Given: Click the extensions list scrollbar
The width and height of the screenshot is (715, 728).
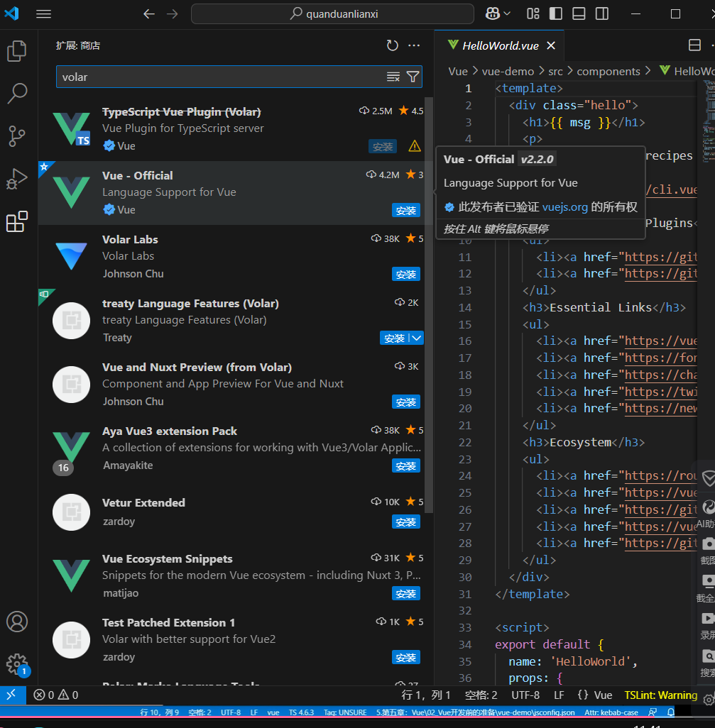Looking at the screenshot, I should pos(430,304).
